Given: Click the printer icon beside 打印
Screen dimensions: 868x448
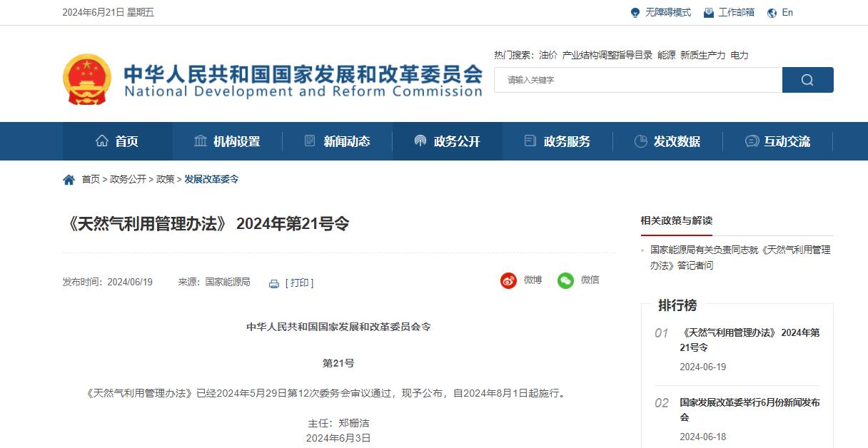Looking at the screenshot, I should point(274,283).
